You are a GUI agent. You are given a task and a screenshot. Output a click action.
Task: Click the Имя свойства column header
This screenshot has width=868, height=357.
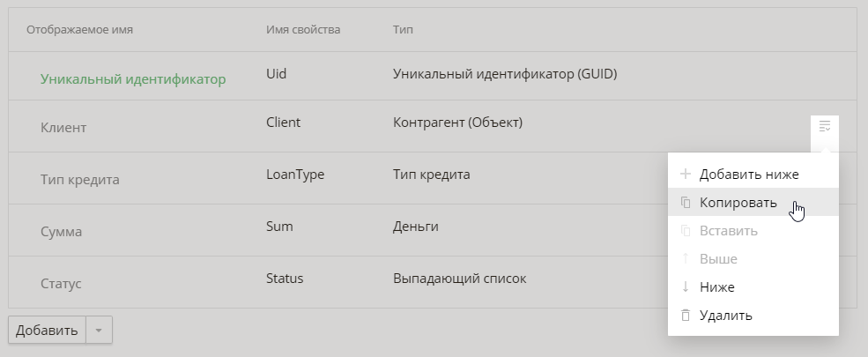(x=303, y=29)
